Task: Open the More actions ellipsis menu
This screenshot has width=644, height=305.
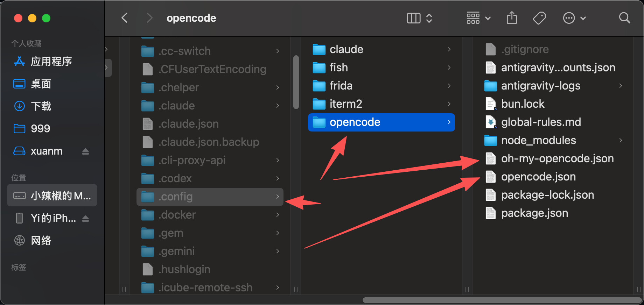Action: point(574,18)
